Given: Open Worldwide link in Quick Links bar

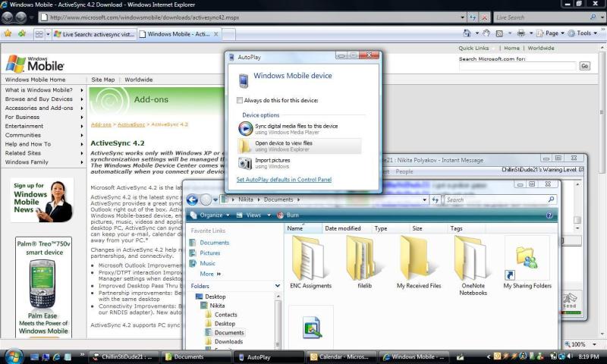Looking at the screenshot, I should tap(541, 48).
